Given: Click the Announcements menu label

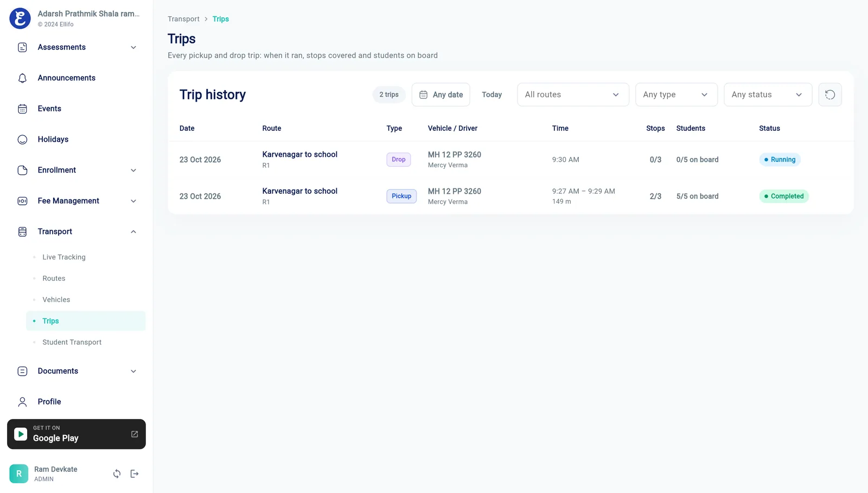Looking at the screenshot, I should coord(67,78).
